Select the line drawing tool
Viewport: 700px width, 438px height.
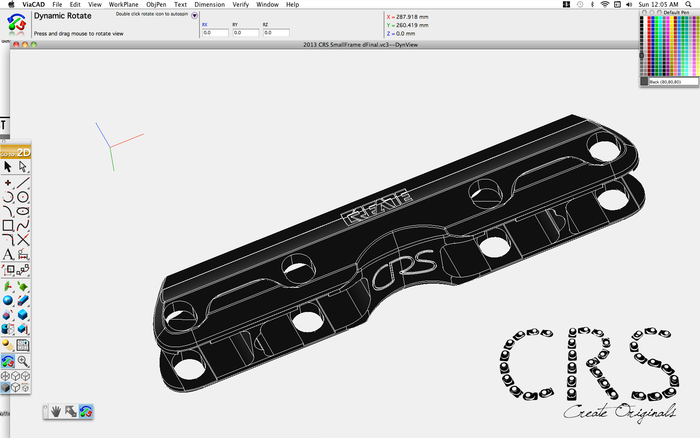coord(22,183)
